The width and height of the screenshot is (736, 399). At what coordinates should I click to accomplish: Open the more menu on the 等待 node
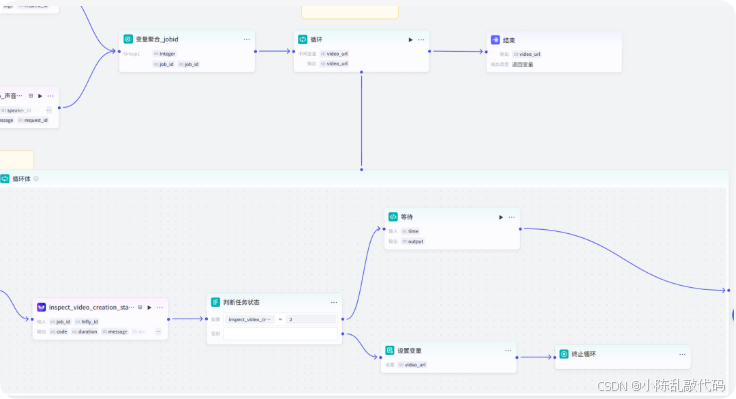tap(512, 217)
